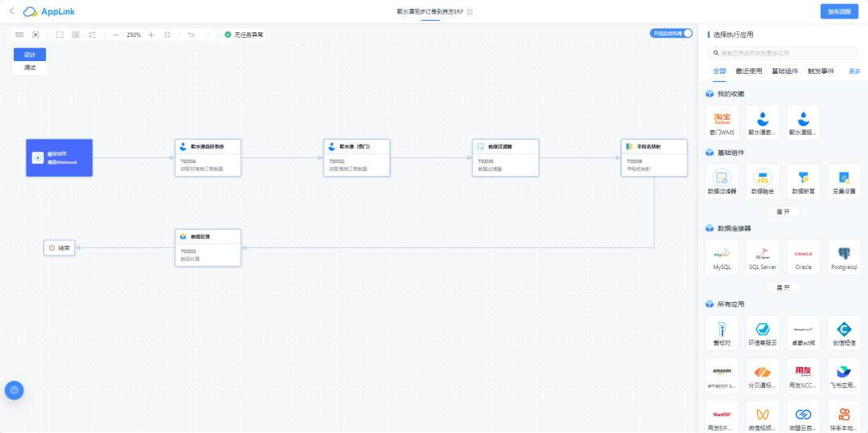Select the 字段名映射 node on canvas
Screen dimensions: 868x433
654,157
